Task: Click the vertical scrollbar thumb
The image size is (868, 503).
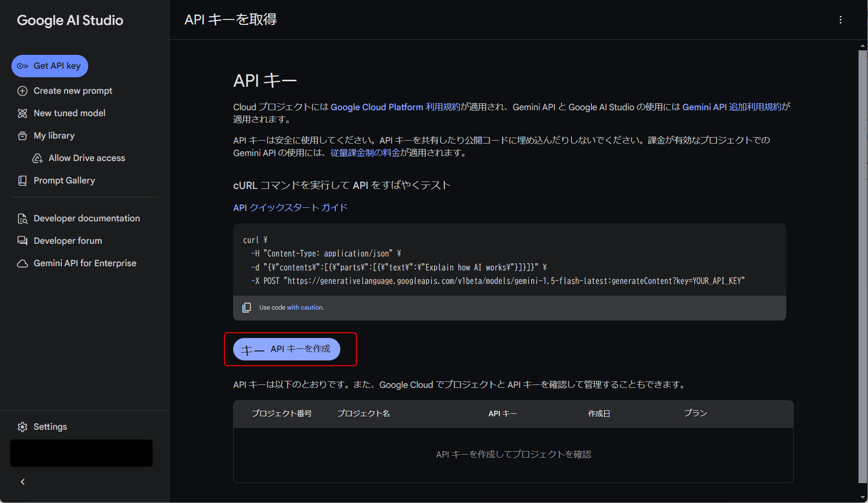Action: [863, 267]
